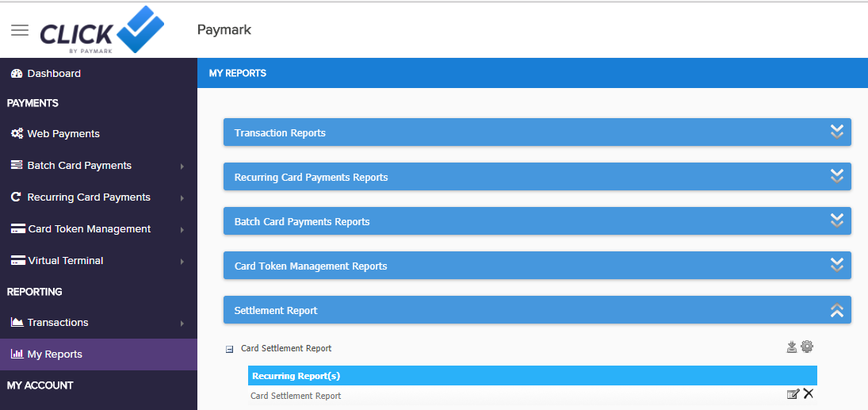
Task: Expand the Card Token Management submenu arrow
Action: [182, 229]
